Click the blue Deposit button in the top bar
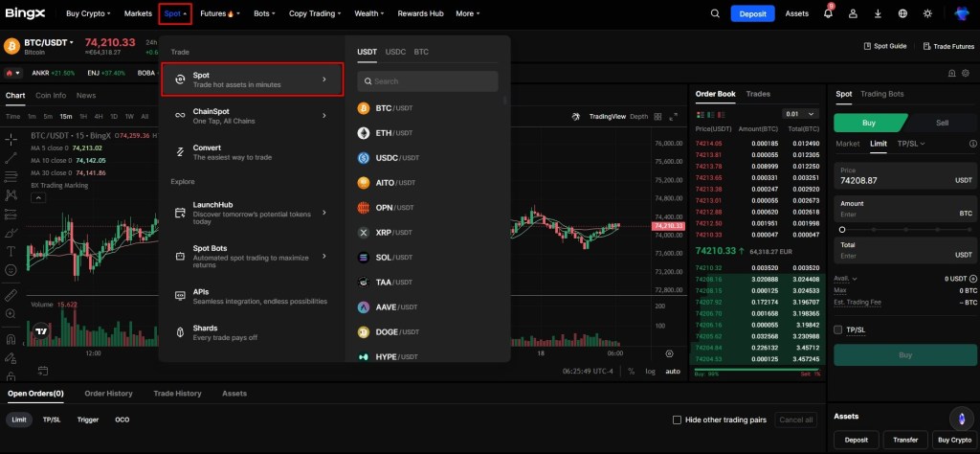The width and height of the screenshot is (980, 454). [752, 13]
